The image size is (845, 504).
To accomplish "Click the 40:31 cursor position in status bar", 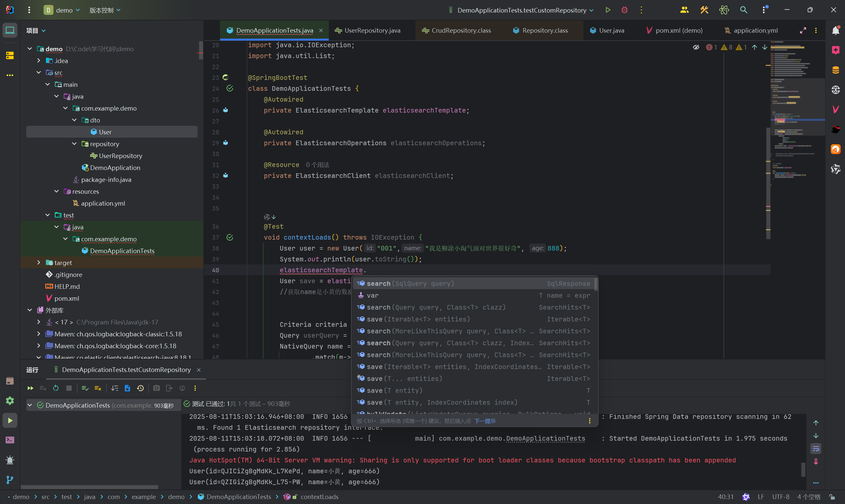I will [726, 497].
